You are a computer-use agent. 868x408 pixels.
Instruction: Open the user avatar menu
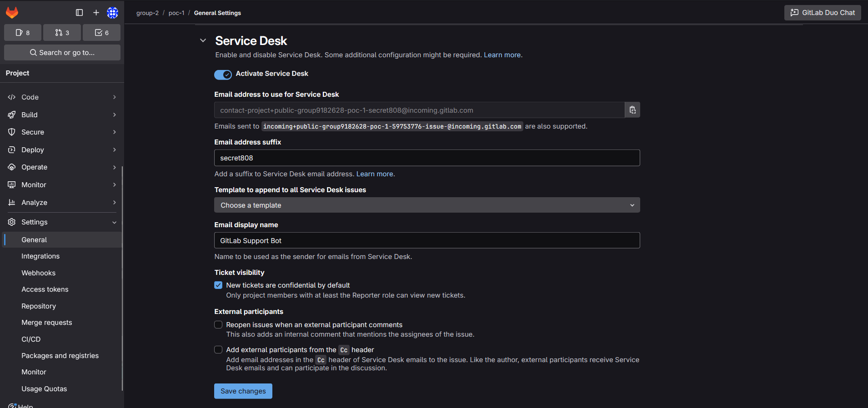click(112, 13)
